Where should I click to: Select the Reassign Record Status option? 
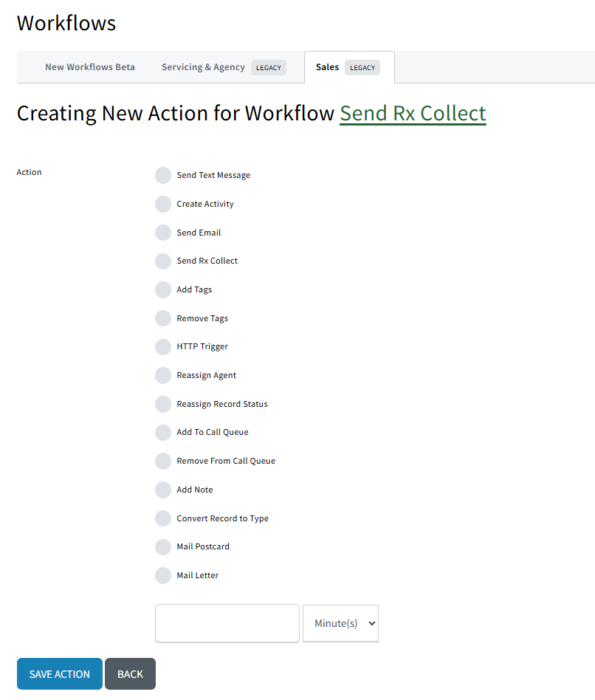163,404
